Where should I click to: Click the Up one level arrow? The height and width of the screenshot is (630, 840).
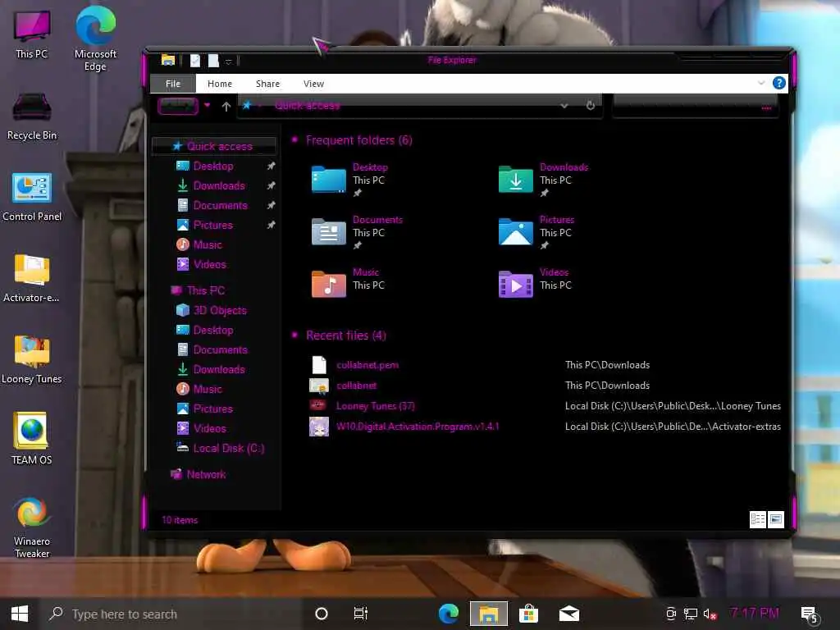click(226, 106)
